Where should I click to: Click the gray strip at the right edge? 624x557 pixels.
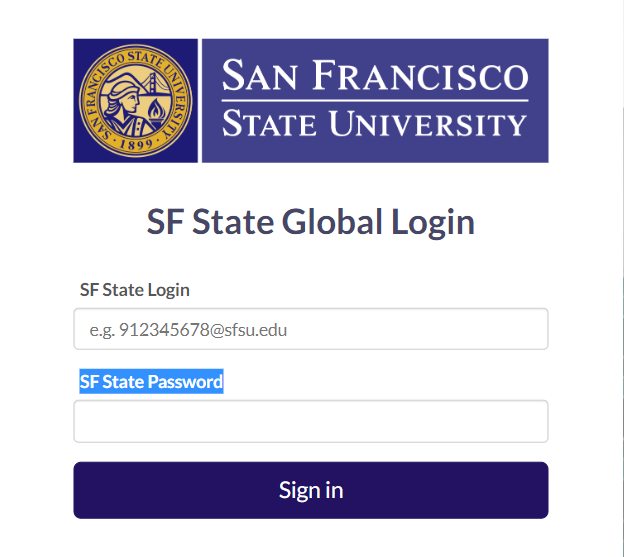tap(619, 278)
